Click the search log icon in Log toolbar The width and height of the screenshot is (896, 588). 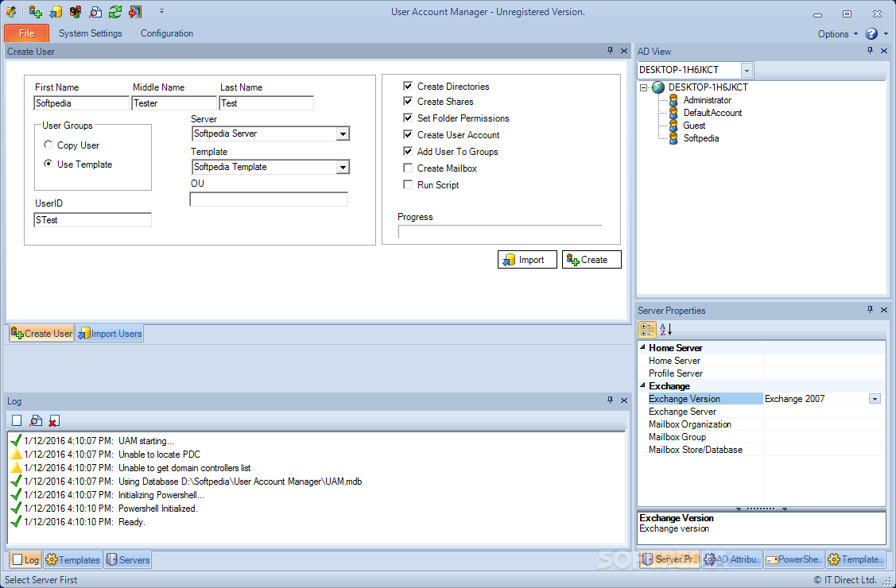36,420
